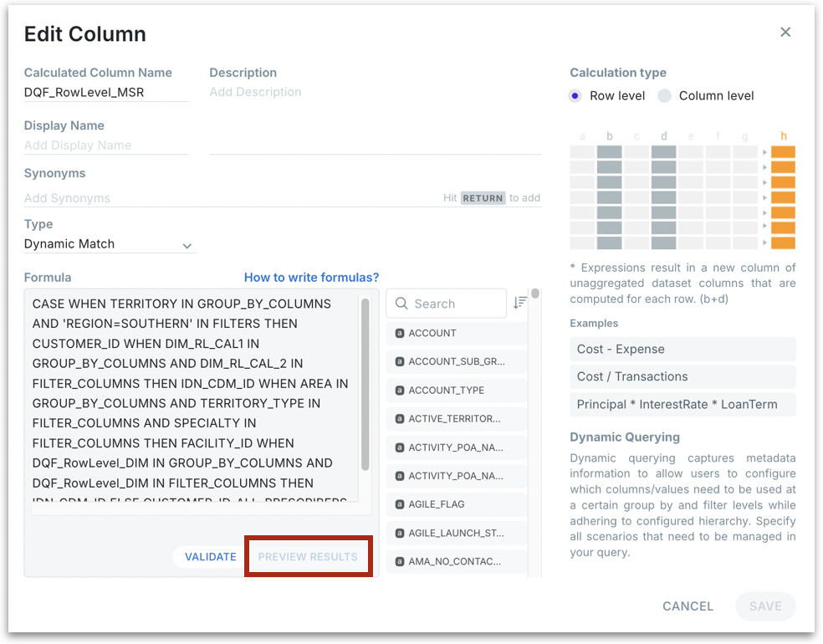Image resolution: width=823 pixels, height=644 pixels.
Task: Pick the ACTIVE_TERRITOR... column entry
Action: point(456,419)
